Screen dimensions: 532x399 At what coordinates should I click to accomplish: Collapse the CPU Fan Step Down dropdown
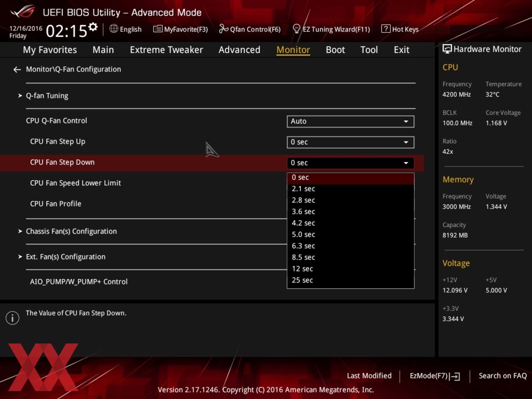pyautogui.click(x=350, y=163)
